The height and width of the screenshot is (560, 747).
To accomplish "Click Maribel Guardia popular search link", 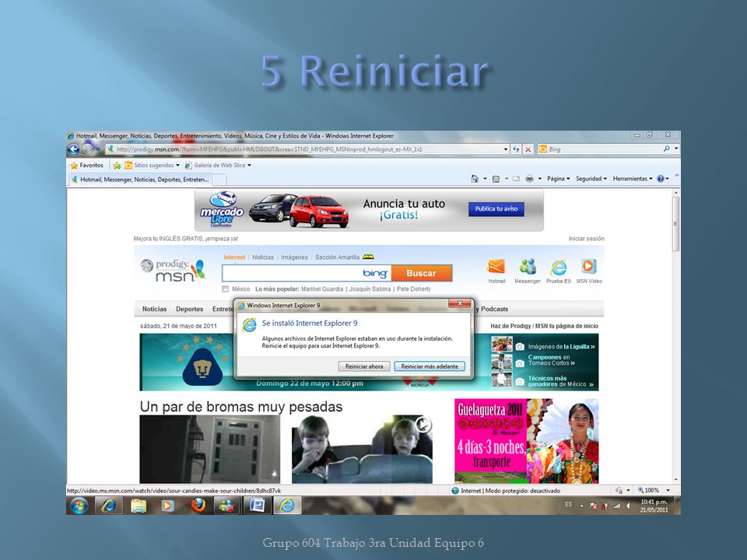I will (x=322, y=289).
